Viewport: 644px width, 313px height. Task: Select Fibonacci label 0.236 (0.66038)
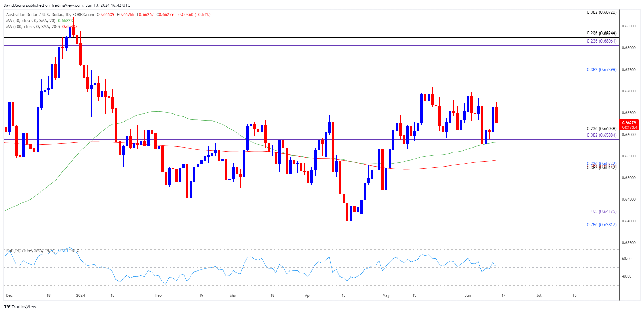[x=602, y=129]
